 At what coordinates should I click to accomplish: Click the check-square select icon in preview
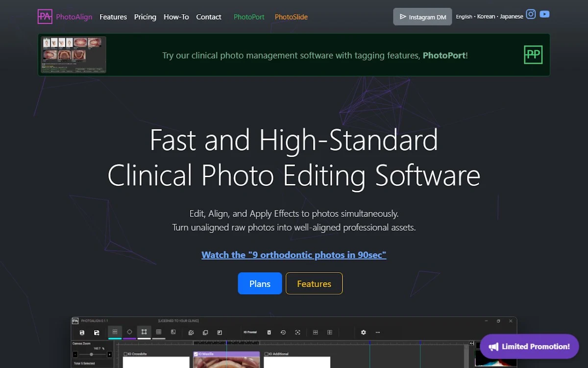pyautogui.click(x=191, y=332)
